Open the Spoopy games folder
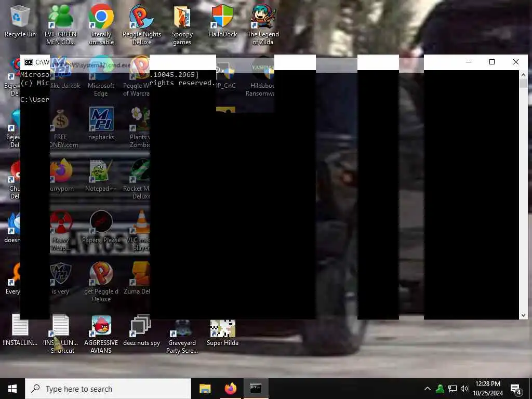The image size is (532, 399). click(182, 25)
